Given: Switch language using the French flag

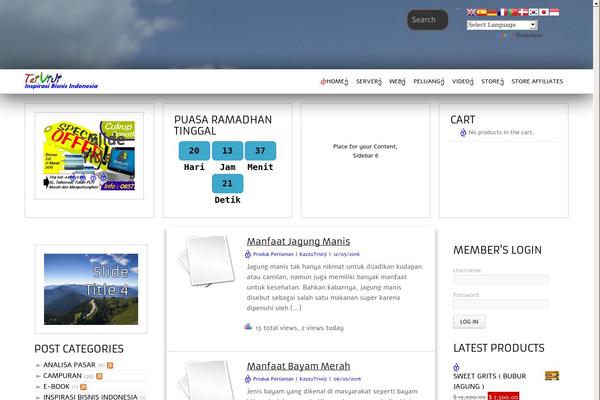Looking at the screenshot, I should tap(502, 12).
